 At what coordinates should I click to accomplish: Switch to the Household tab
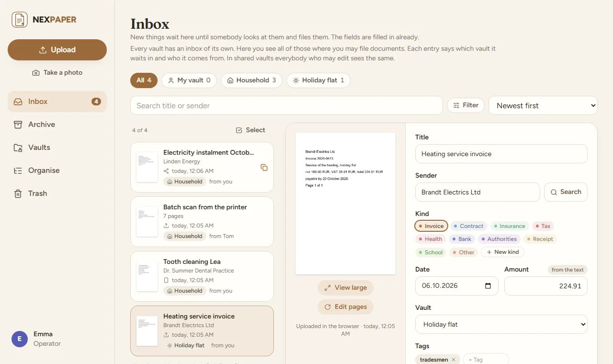point(251,80)
